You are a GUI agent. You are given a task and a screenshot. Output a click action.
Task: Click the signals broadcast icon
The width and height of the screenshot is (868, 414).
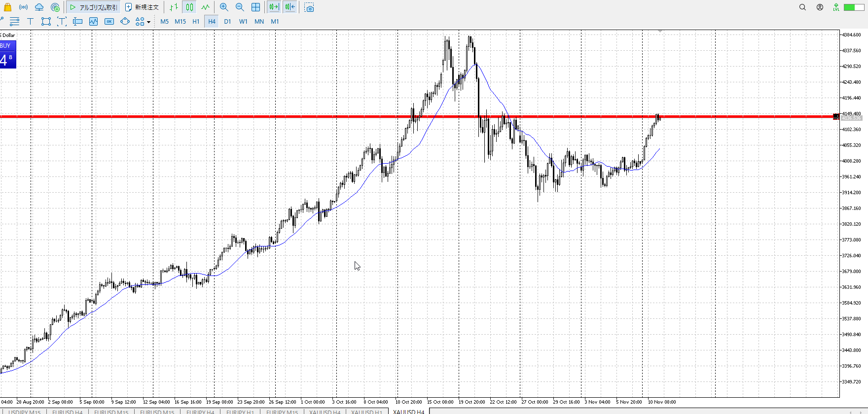point(23,7)
